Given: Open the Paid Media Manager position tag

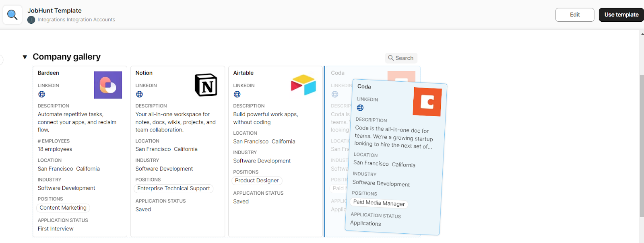Looking at the screenshot, I should coord(379,203).
